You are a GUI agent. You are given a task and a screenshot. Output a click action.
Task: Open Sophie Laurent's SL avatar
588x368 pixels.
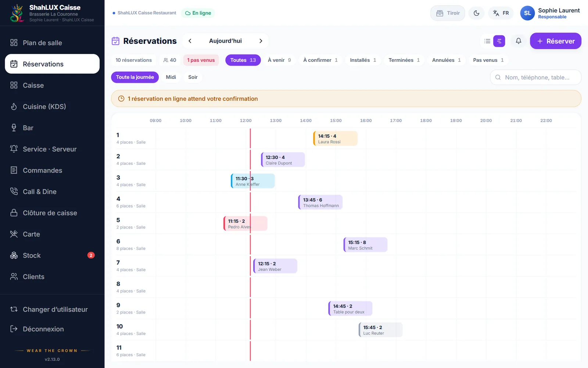coord(527,13)
